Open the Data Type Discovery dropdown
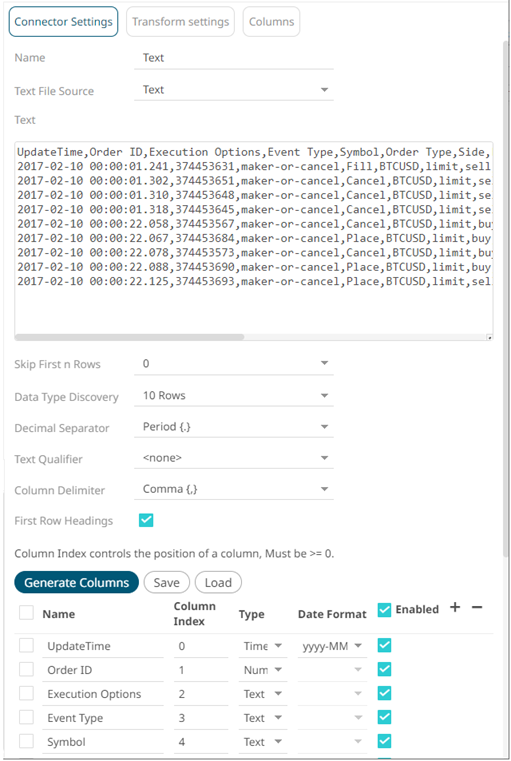Screen dimensions: 511x761 point(233,396)
